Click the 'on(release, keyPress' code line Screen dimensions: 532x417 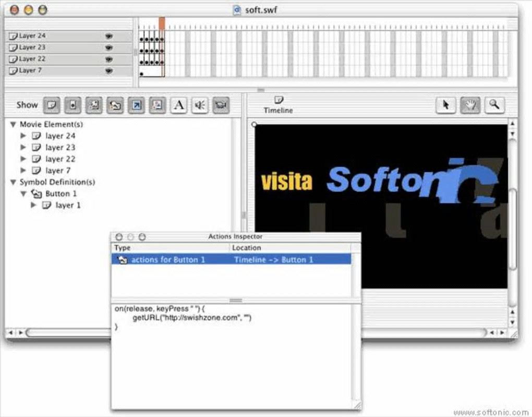[160, 308]
